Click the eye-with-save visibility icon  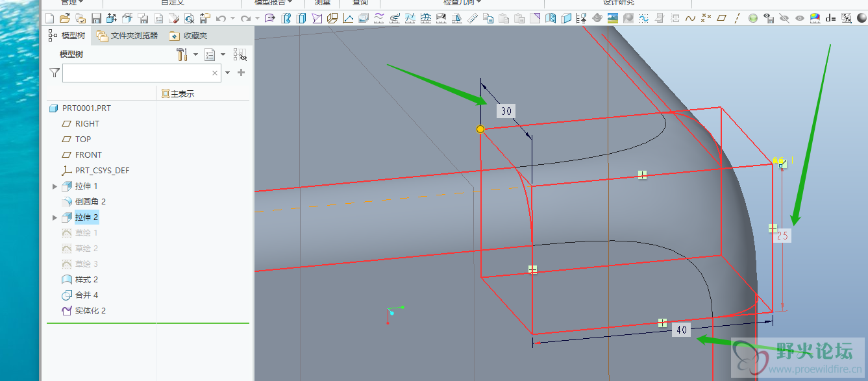click(x=768, y=18)
